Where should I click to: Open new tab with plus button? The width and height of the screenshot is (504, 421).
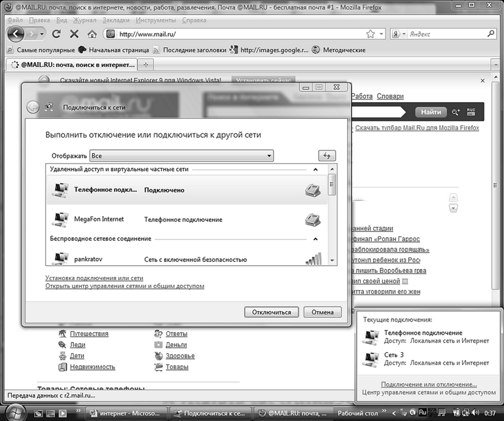[x=146, y=65]
